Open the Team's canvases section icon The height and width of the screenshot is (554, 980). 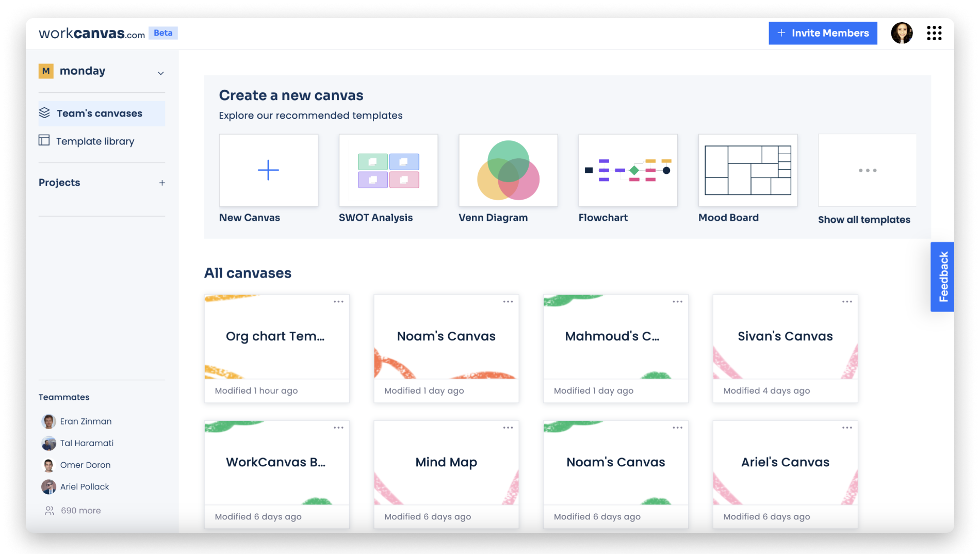(45, 113)
